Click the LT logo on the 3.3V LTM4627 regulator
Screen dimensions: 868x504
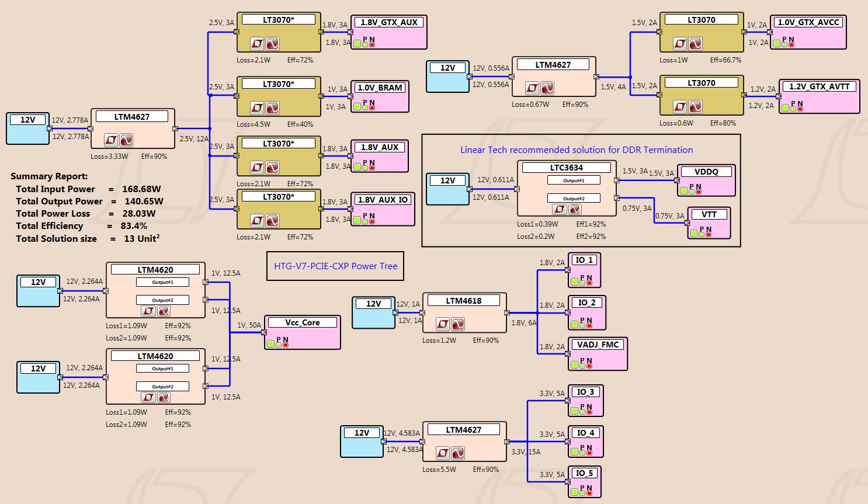click(443, 453)
